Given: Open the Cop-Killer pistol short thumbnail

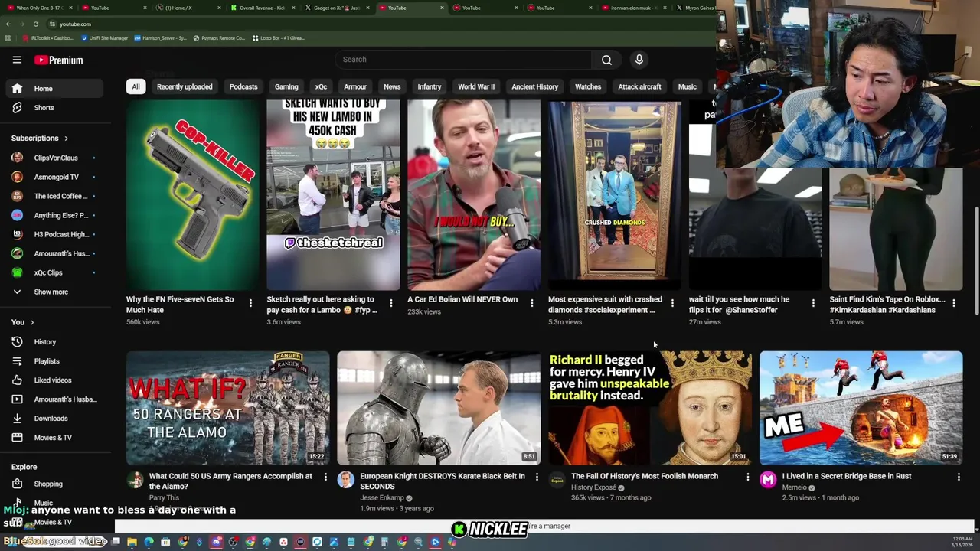Looking at the screenshot, I should [193, 195].
